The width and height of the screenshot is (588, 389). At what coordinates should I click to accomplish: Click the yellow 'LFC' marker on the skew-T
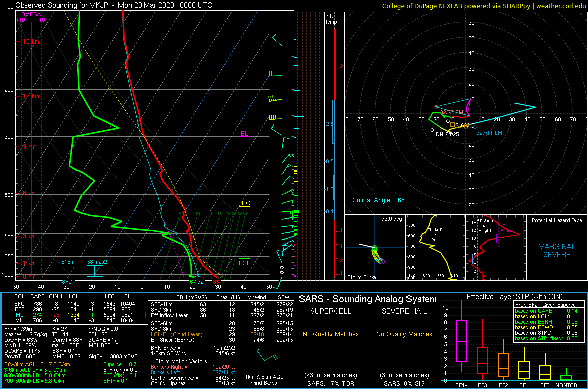[x=244, y=203]
